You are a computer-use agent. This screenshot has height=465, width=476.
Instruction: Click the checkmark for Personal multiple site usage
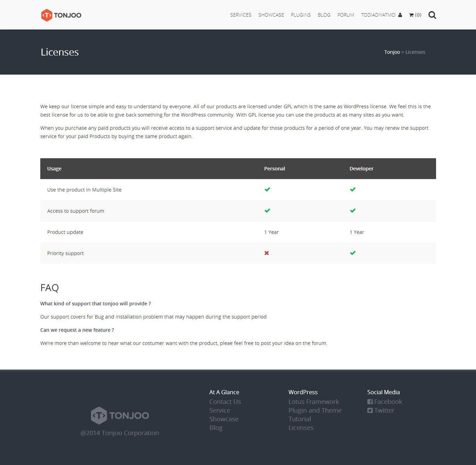click(267, 189)
